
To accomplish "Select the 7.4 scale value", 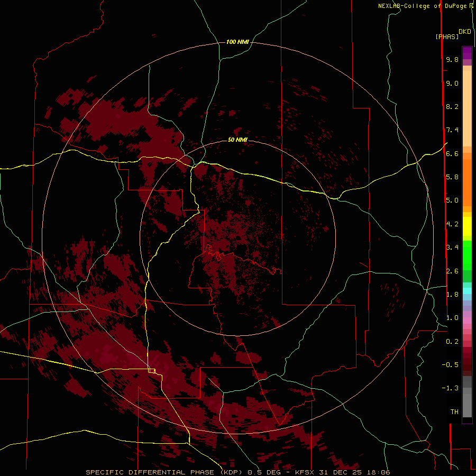I will click(x=452, y=130).
